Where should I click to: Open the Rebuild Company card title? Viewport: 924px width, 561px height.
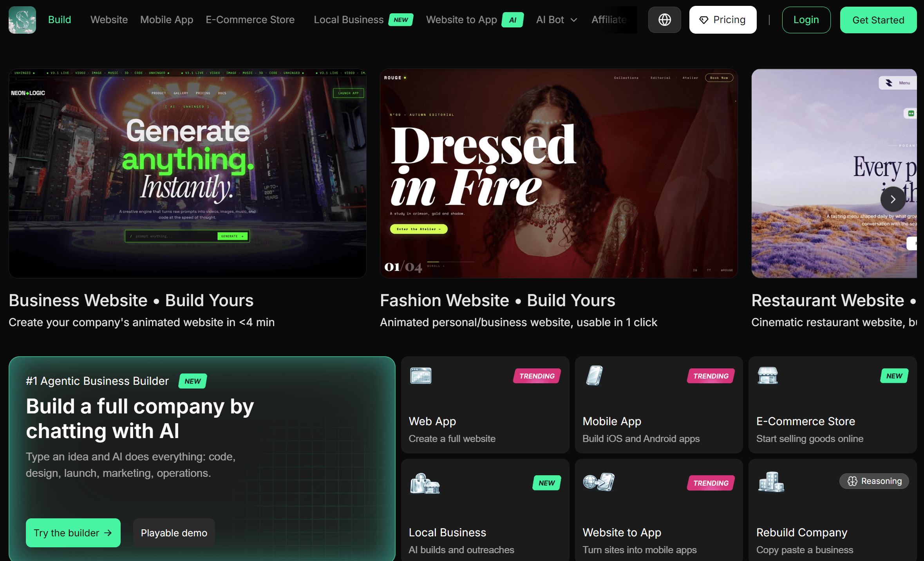[801, 532]
